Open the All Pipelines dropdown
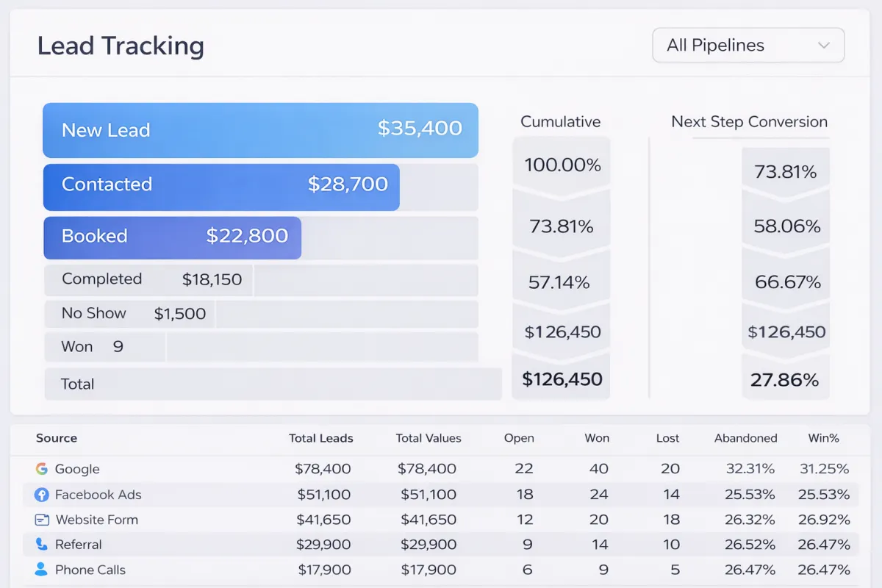The height and width of the screenshot is (588, 882). pos(748,46)
